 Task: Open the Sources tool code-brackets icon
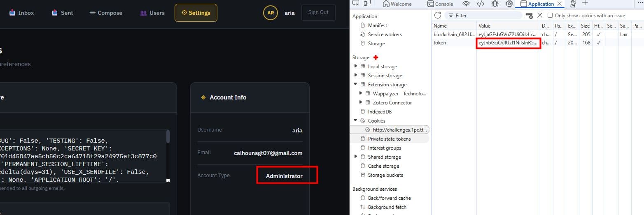click(480, 4)
